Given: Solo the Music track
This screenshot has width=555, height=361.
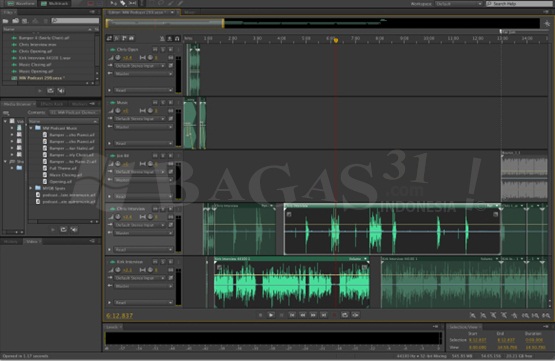Looking at the screenshot, I should [x=163, y=102].
